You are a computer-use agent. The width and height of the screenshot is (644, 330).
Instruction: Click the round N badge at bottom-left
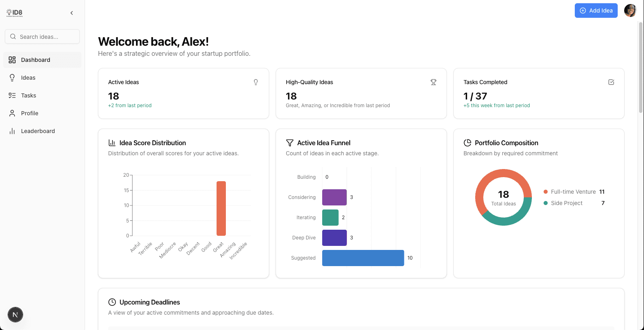pyautogui.click(x=15, y=315)
